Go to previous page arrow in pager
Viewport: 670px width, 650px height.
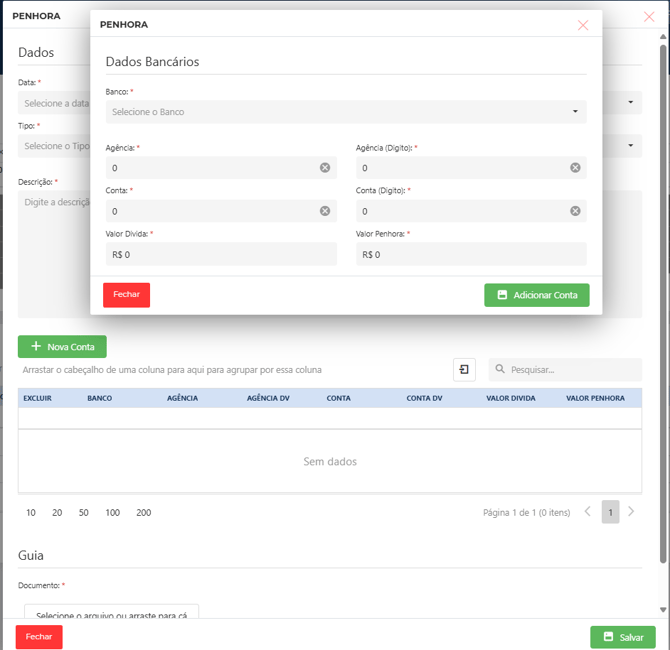click(588, 512)
